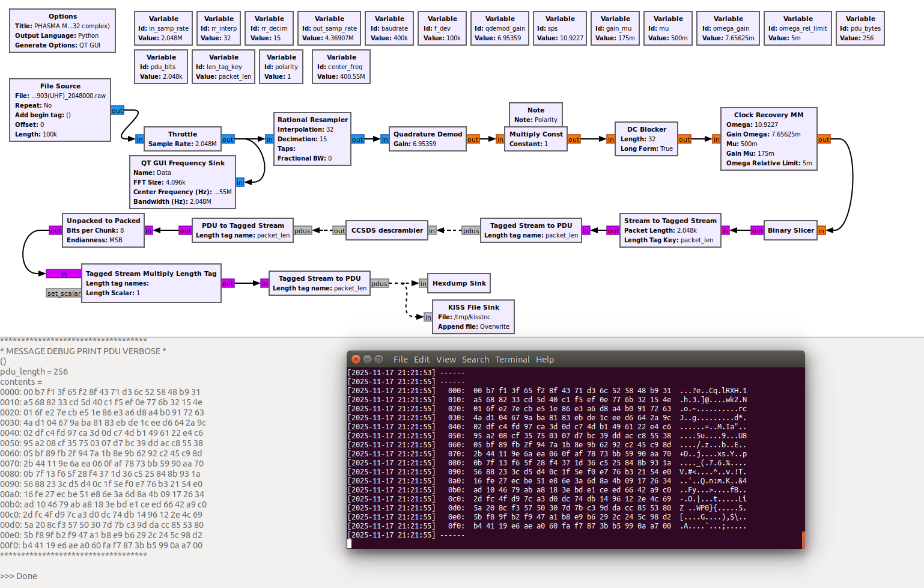
Task: Click the File Source out port
Action: tap(117, 111)
